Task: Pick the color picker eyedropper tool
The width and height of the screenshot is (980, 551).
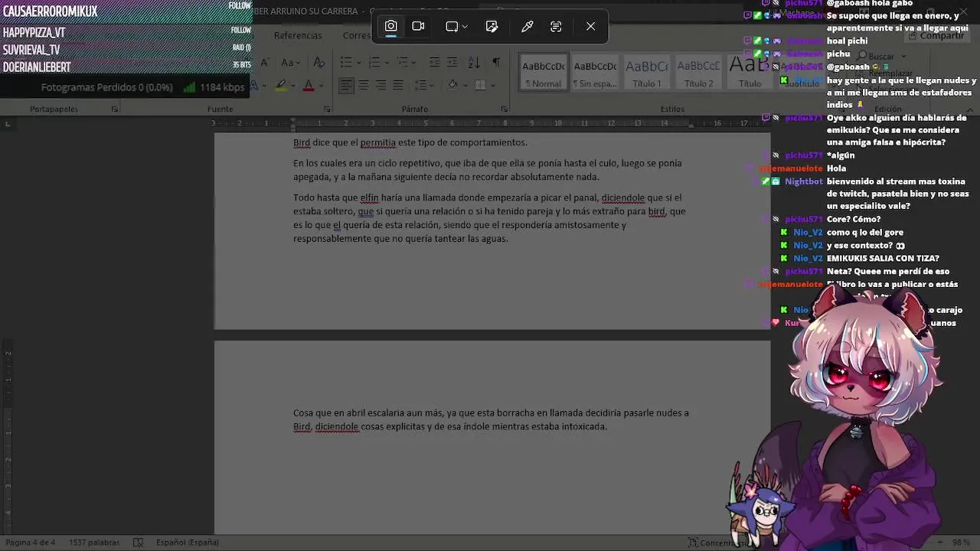Action: (x=528, y=26)
